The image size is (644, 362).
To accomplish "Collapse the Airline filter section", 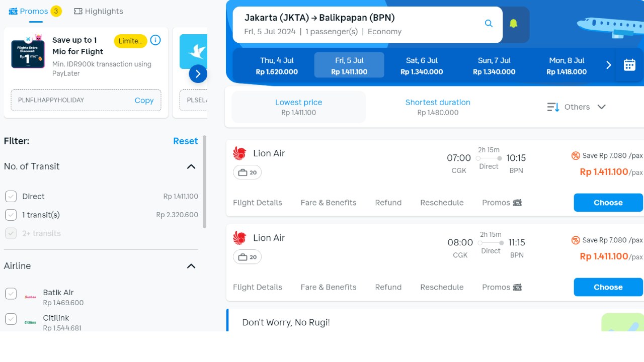I will tap(191, 266).
